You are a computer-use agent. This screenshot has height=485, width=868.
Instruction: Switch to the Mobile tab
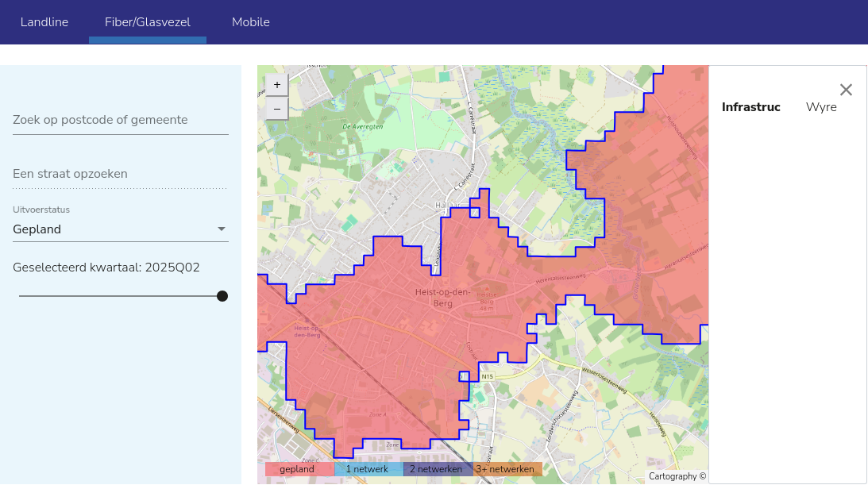point(251,22)
